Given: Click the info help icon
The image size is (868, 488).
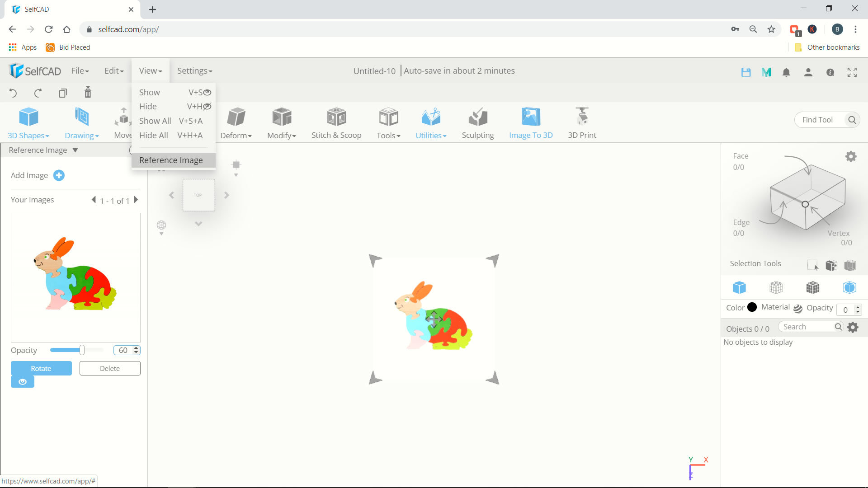Looking at the screenshot, I should pyautogui.click(x=830, y=72).
